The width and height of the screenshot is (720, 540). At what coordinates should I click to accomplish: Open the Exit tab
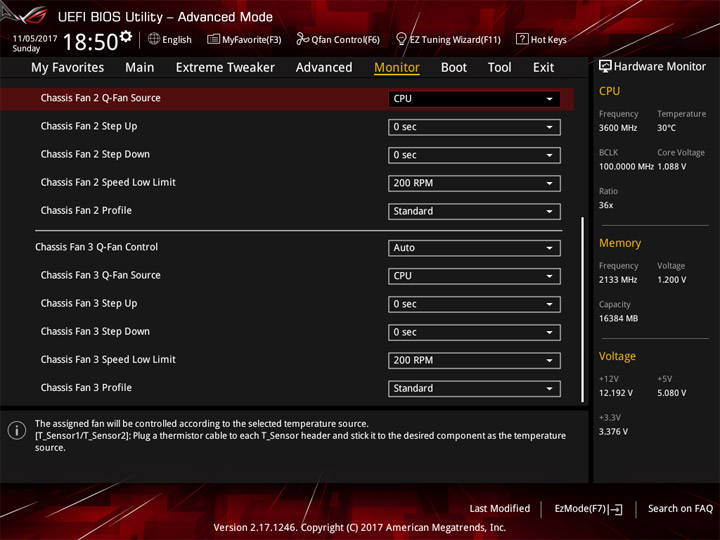point(543,68)
